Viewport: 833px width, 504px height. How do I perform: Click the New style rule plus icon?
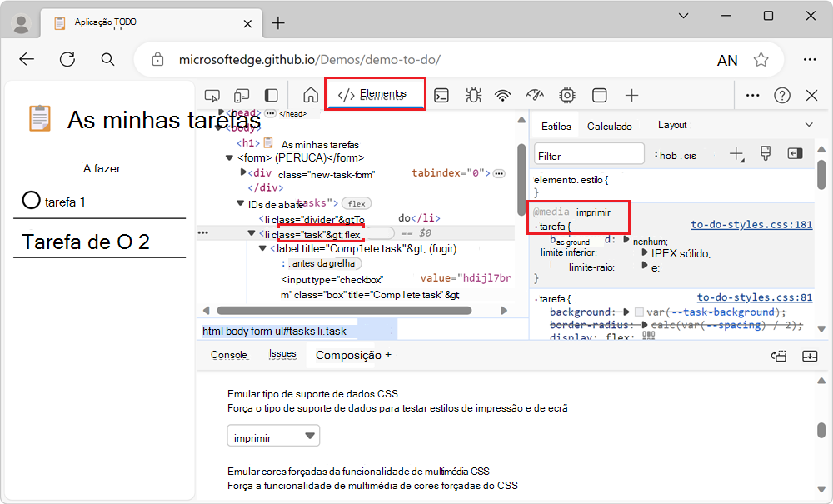tap(736, 154)
